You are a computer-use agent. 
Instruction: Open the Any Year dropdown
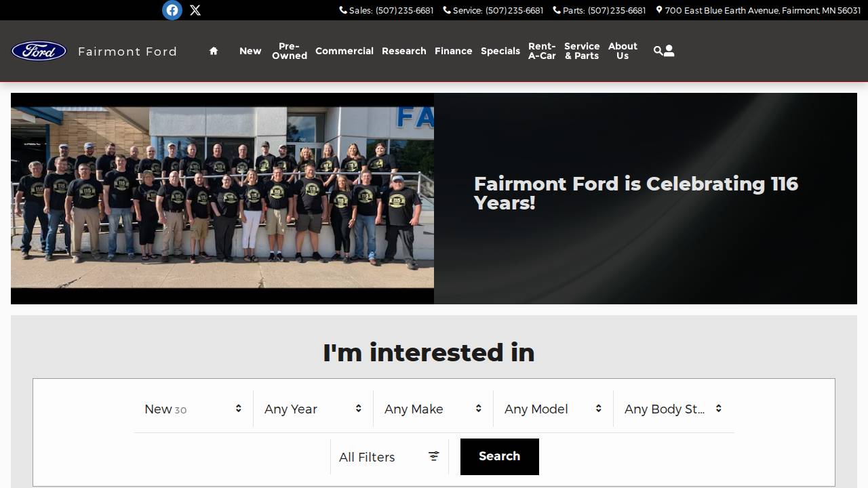click(313, 409)
